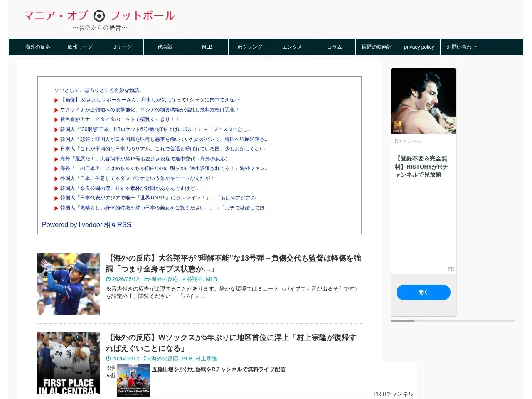532x399 pixels.
Task: Open the 海外の反応 menu item
Action: point(38,47)
